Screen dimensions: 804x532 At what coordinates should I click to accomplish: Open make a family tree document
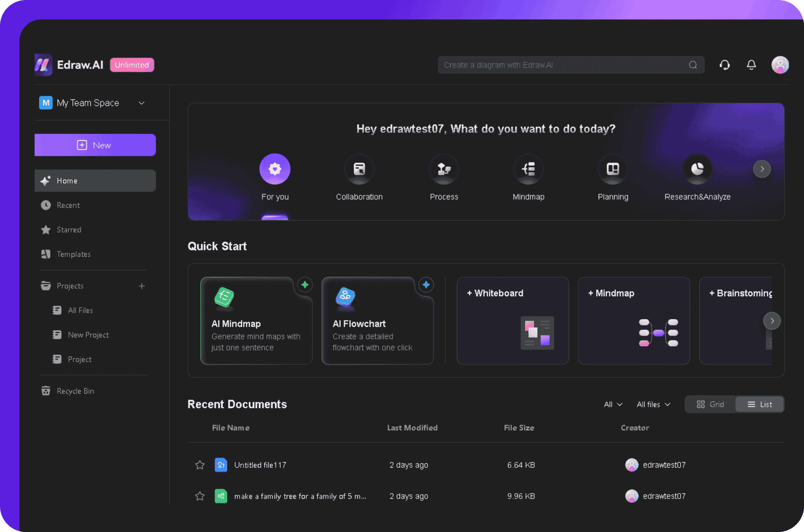click(300, 496)
